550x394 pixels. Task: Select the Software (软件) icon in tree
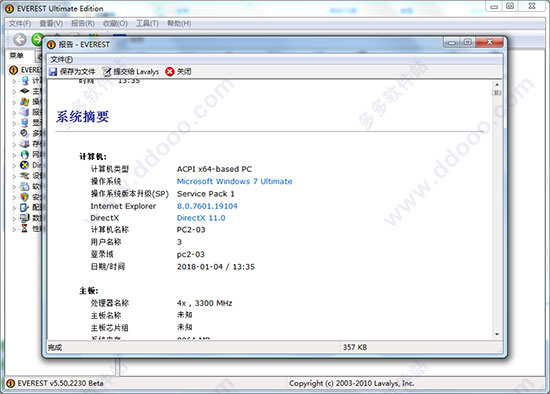25,186
